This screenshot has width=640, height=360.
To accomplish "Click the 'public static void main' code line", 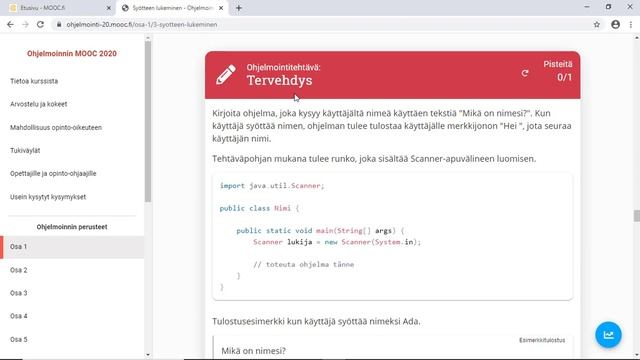I will (320, 231).
